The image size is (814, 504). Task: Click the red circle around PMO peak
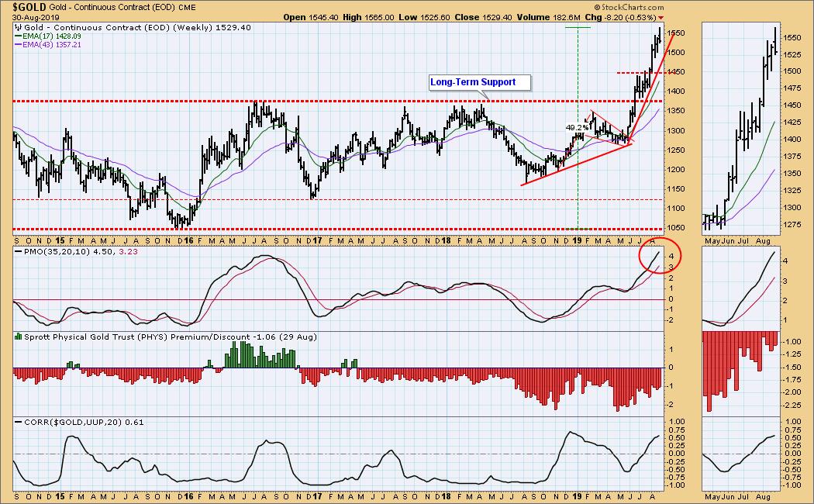tap(659, 256)
